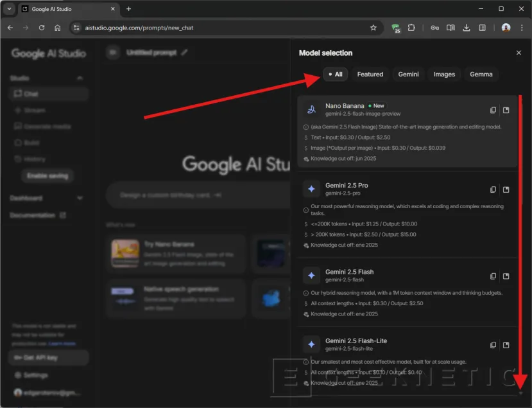
Task: Open the Chrome three-dot menu
Action: point(522,28)
